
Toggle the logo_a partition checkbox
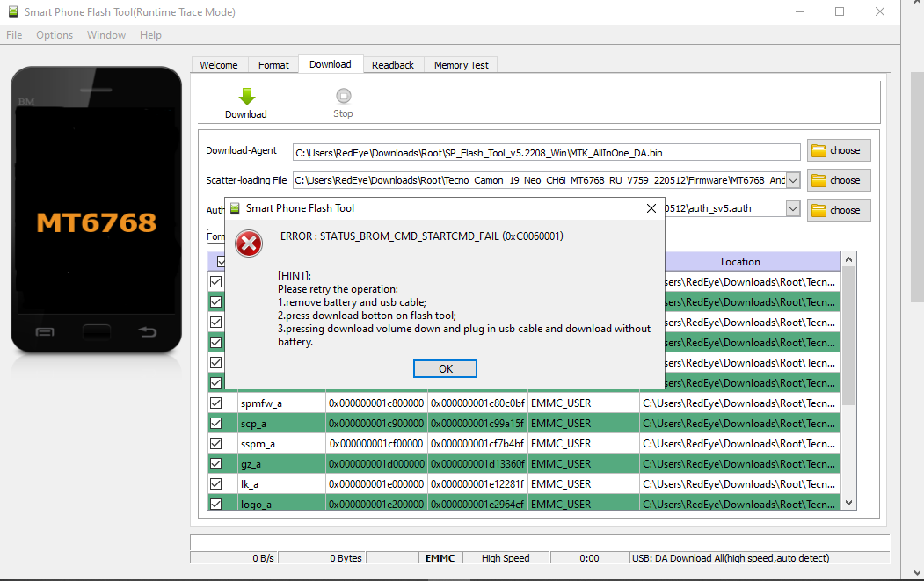pyautogui.click(x=216, y=504)
